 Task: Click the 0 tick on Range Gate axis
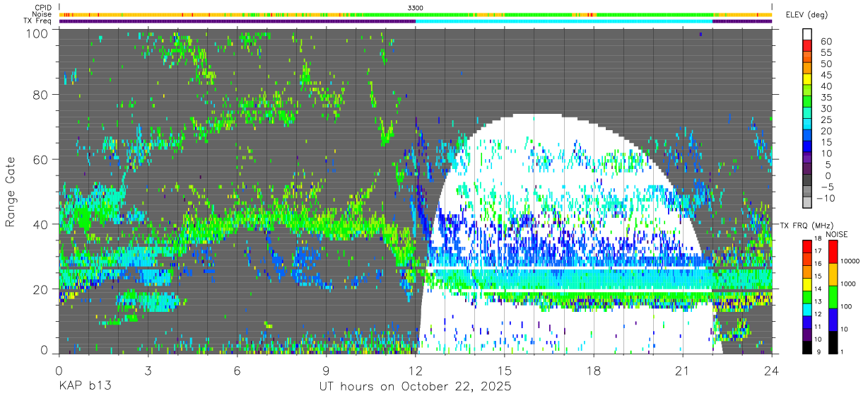tap(45, 350)
